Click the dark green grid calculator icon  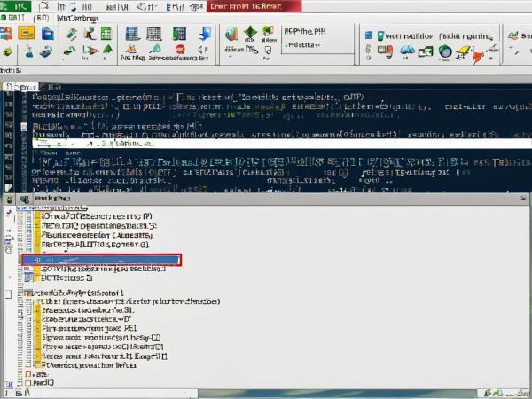(x=179, y=34)
